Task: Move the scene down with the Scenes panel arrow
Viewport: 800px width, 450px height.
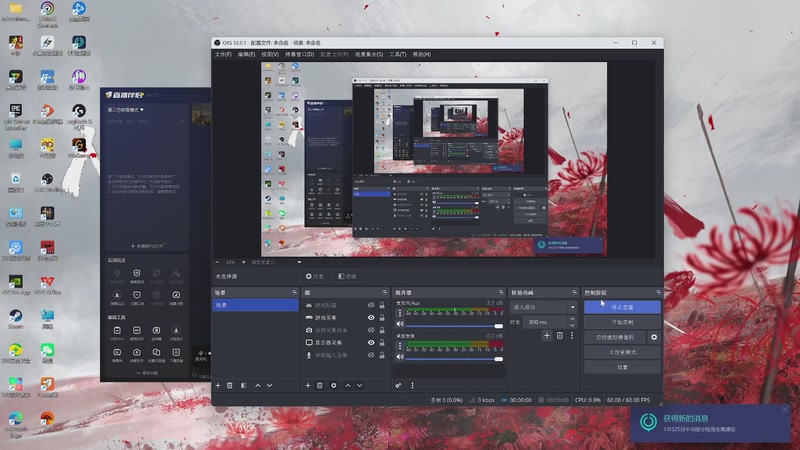Action: pyautogui.click(x=269, y=386)
